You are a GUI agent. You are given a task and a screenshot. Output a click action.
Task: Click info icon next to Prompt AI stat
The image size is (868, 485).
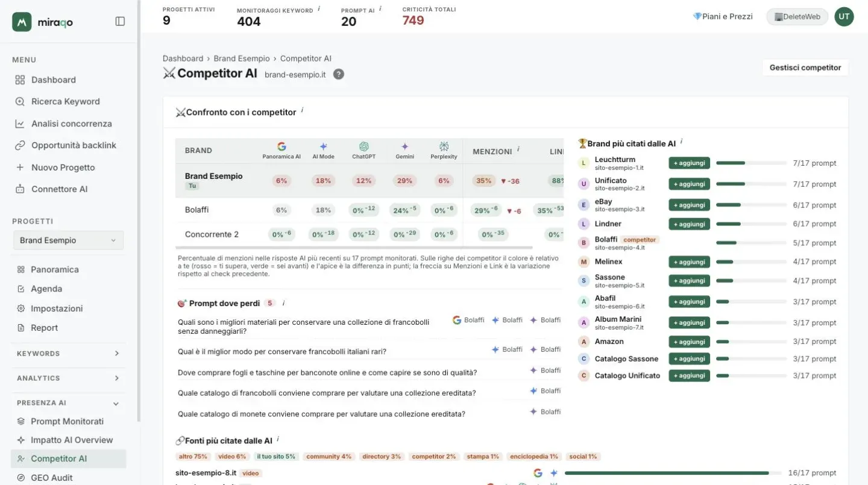tap(380, 9)
